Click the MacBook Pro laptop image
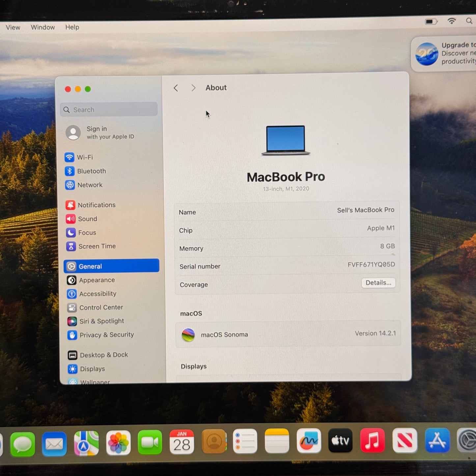 click(x=286, y=140)
